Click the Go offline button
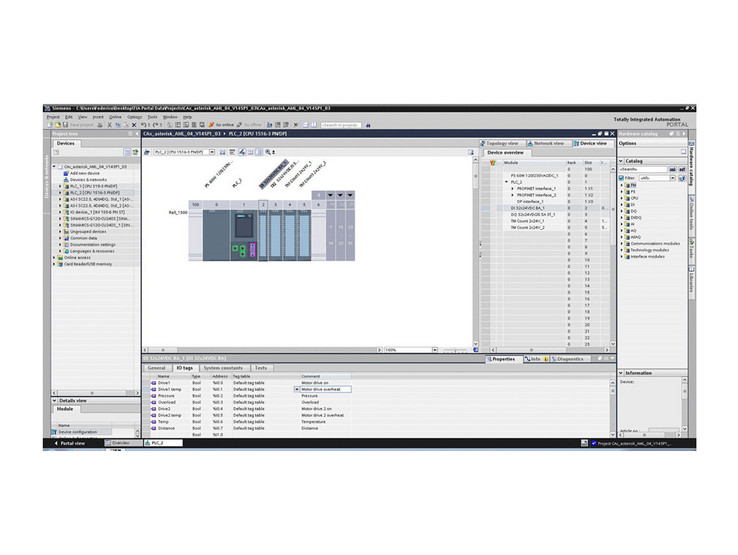This screenshot has height=555, width=738. click(x=249, y=125)
